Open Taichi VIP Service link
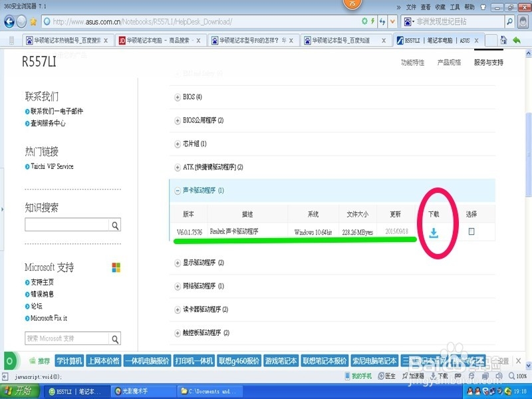The image size is (532, 399). click(x=52, y=166)
